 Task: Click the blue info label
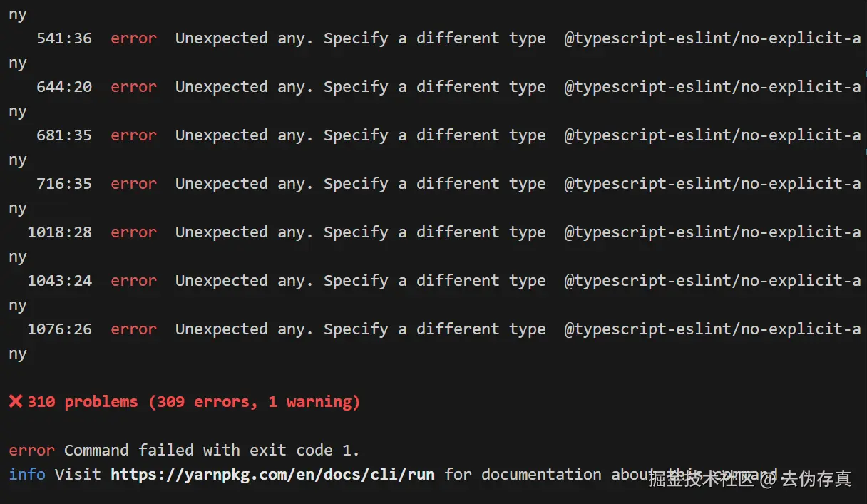click(27, 474)
